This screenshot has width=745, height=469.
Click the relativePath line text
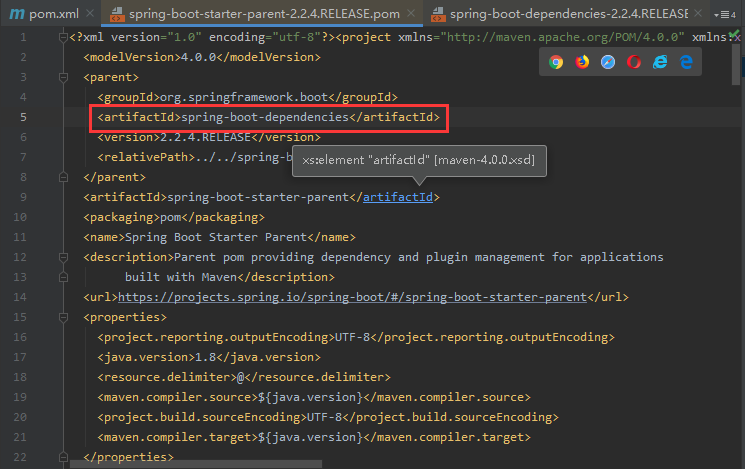[x=195, y=157]
